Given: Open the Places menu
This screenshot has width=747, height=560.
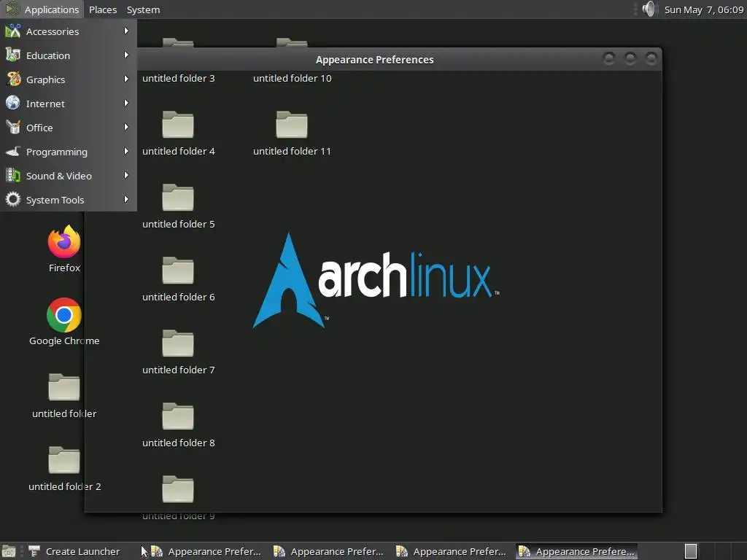Looking at the screenshot, I should coord(103,9).
